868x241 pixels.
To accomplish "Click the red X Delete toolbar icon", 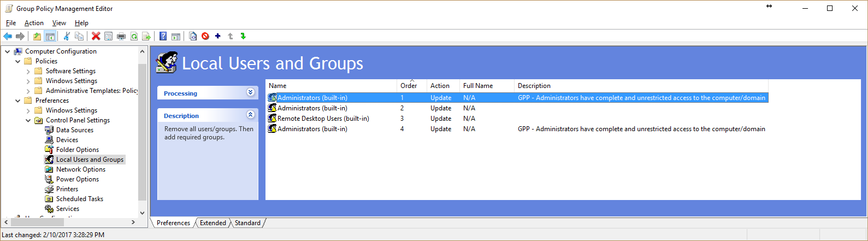I will pyautogui.click(x=96, y=36).
